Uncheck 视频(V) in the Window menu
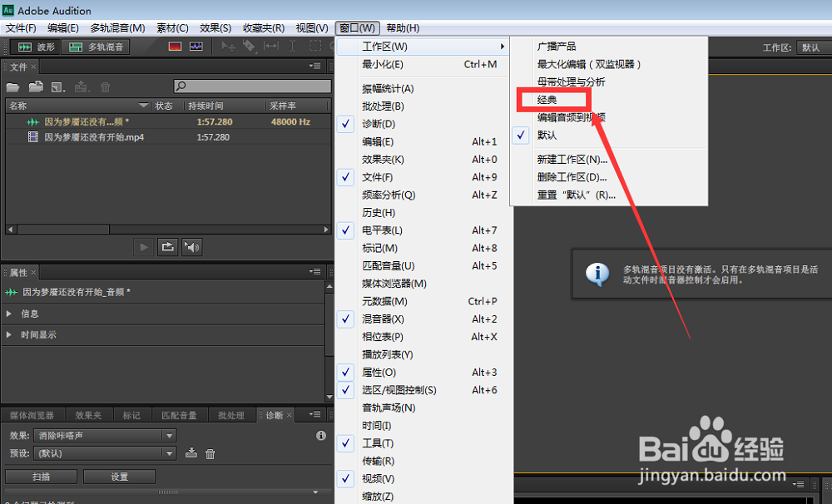832x504 pixels. coord(424,478)
